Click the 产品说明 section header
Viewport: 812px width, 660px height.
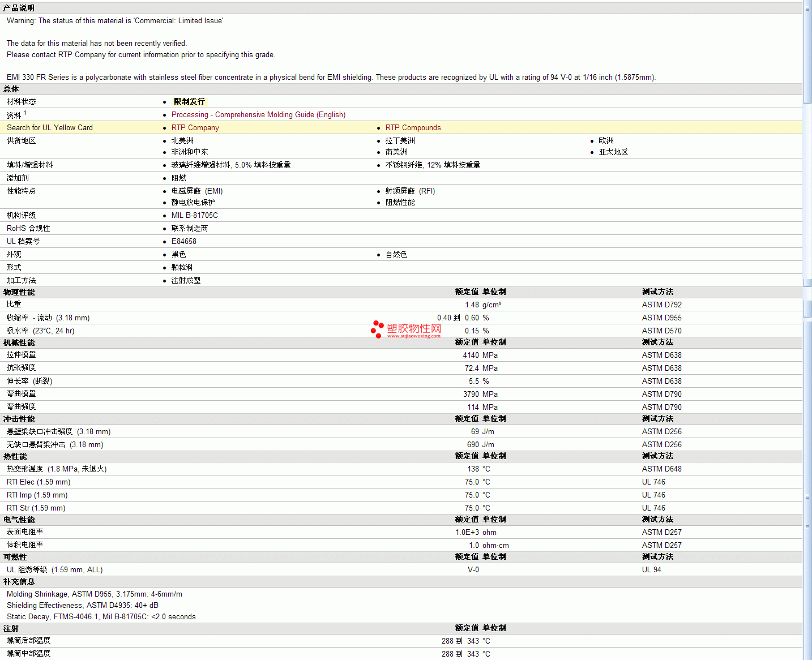19,8
